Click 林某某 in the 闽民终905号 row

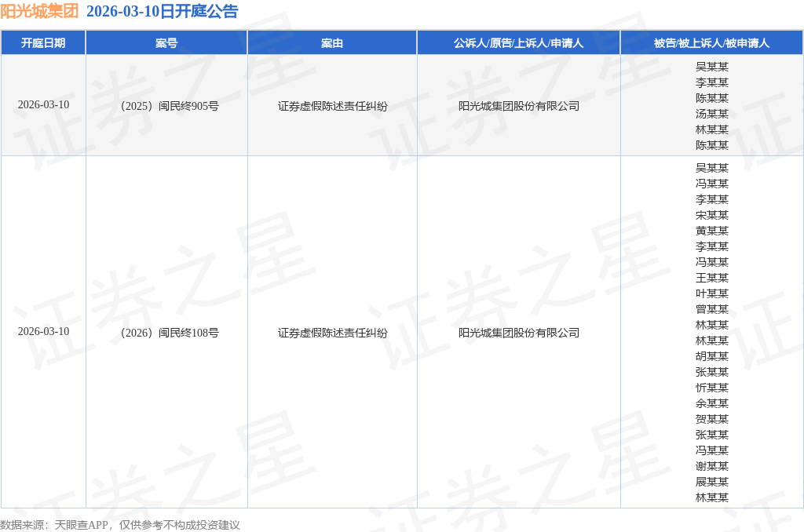pos(711,129)
